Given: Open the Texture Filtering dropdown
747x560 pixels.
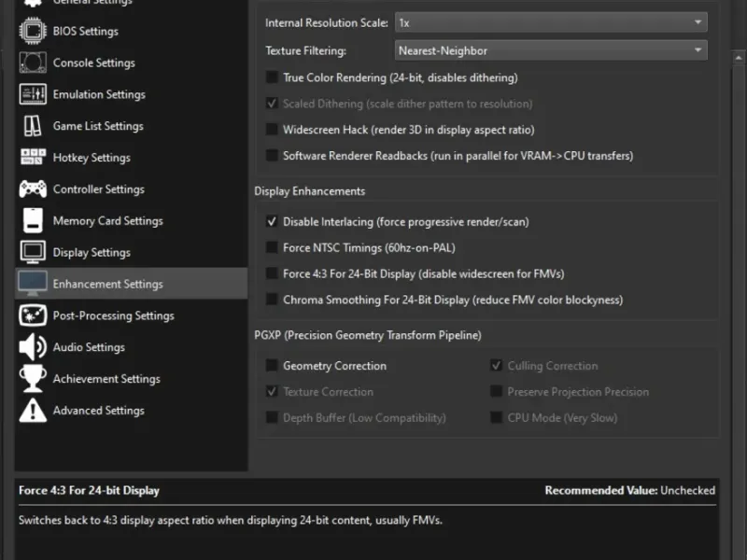Looking at the screenshot, I should [x=550, y=50].
